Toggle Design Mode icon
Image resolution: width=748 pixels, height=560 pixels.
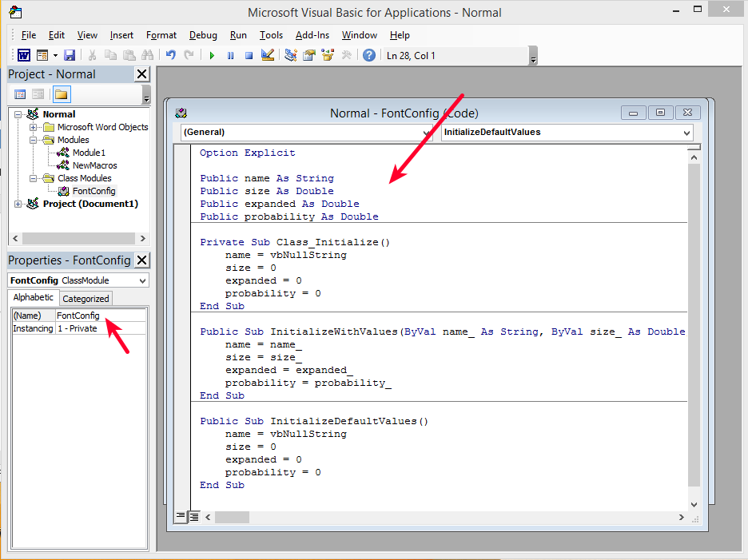click(268, 55)
